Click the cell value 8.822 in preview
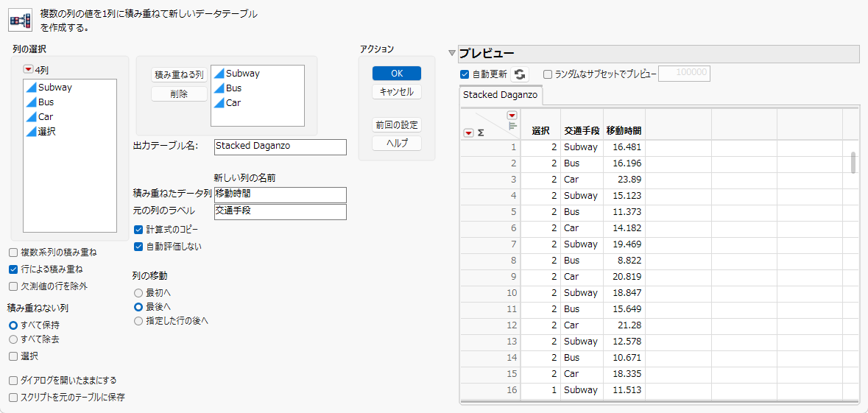 (x=629, y=260)
